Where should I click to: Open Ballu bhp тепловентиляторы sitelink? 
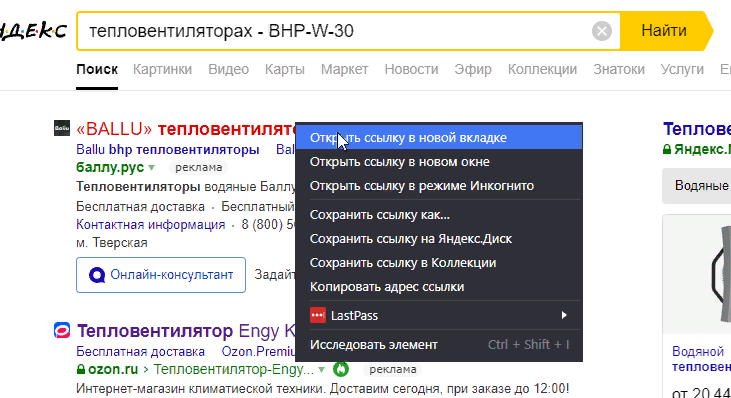click(168, 150)
